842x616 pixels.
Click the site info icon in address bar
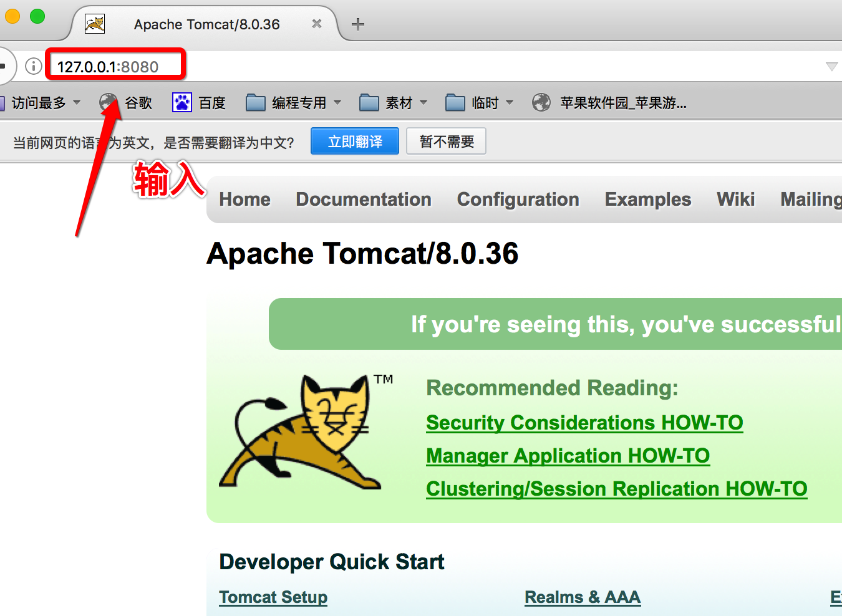[34, 65]
